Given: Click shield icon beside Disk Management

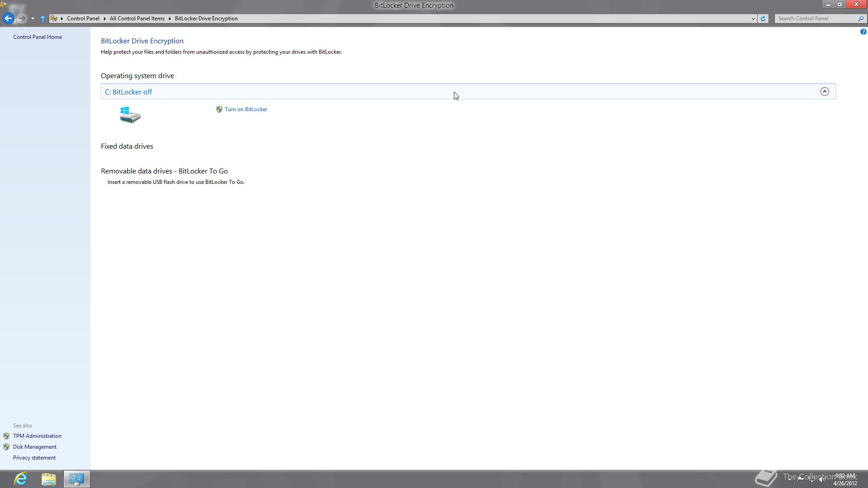Looking at the screenshot, I should [x=6, y=447].
